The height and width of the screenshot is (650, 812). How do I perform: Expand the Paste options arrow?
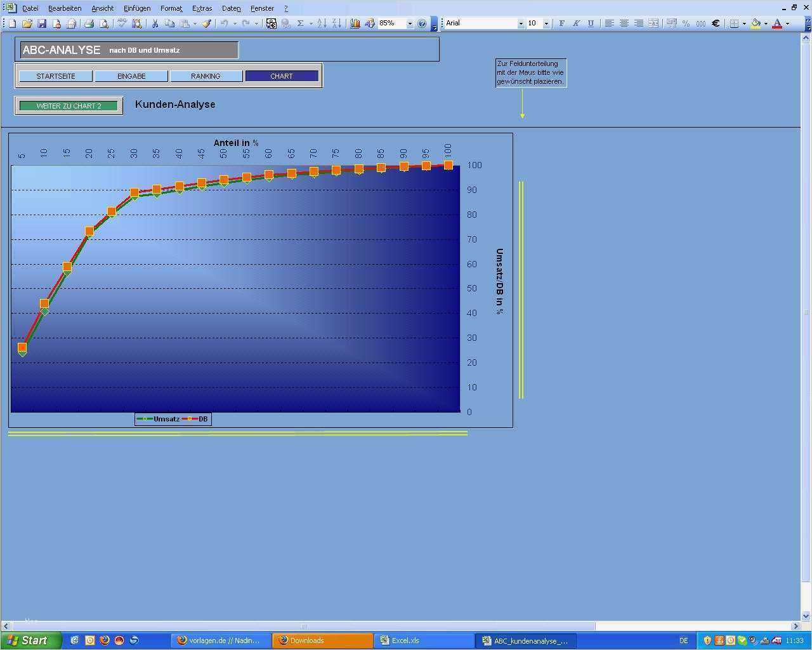coord(194,23)
